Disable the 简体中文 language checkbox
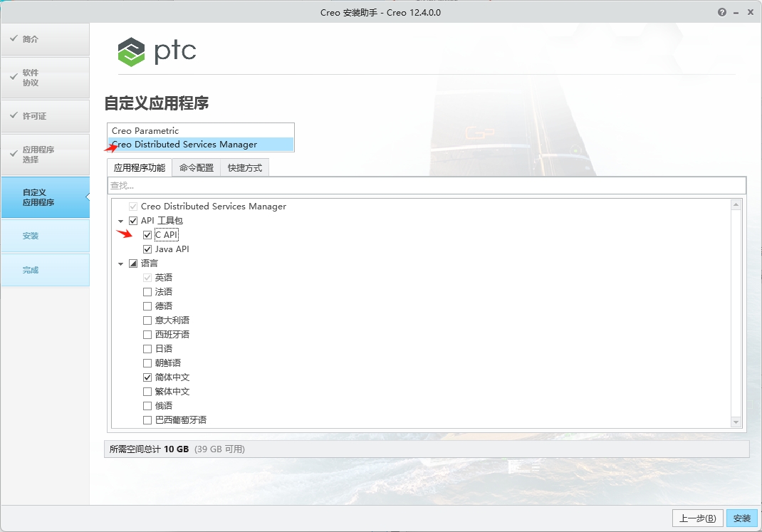Viewport: 762px width, 532px height. coord(147,377)
